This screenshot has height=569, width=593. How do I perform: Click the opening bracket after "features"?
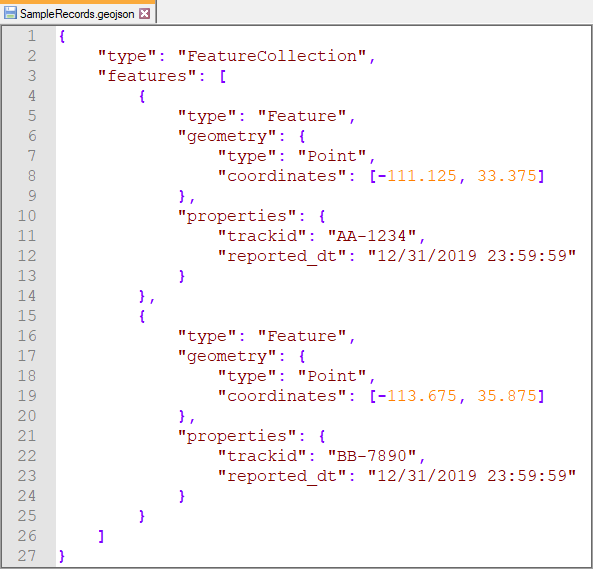223,76
